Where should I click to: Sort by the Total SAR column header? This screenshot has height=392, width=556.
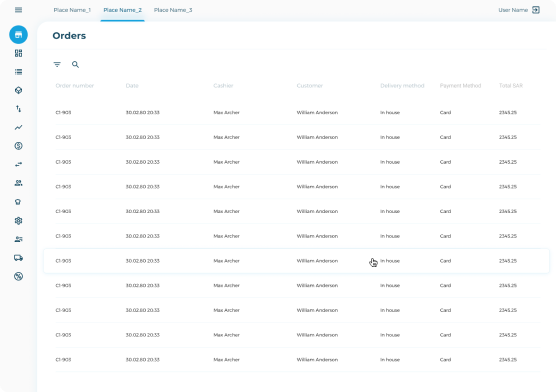(511, 85)
